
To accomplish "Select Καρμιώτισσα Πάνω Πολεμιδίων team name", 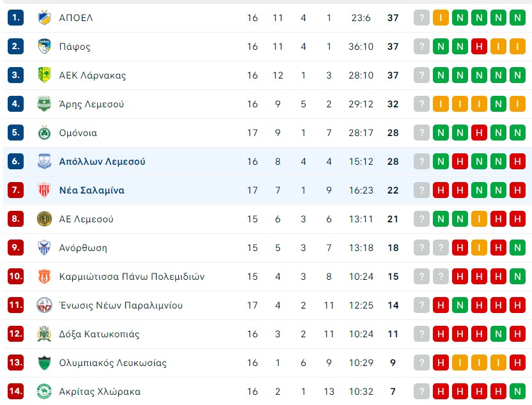I will tap(132, 277).
